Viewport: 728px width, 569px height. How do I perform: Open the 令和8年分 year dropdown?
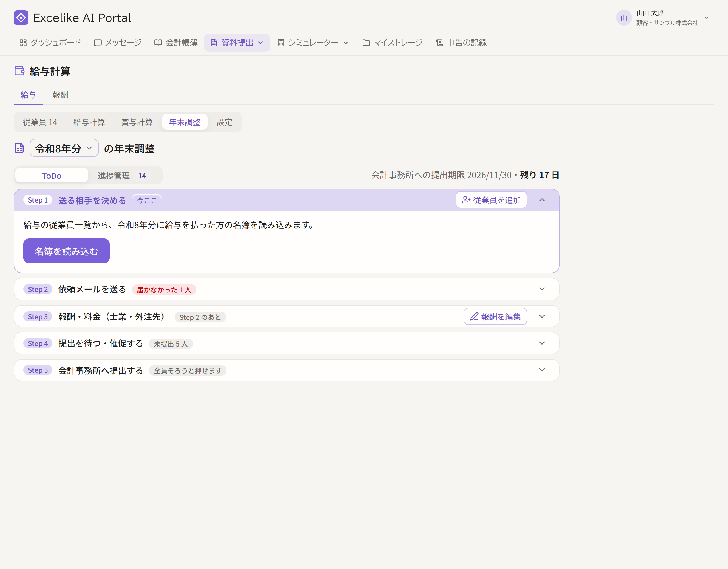(x=64, y=148)
